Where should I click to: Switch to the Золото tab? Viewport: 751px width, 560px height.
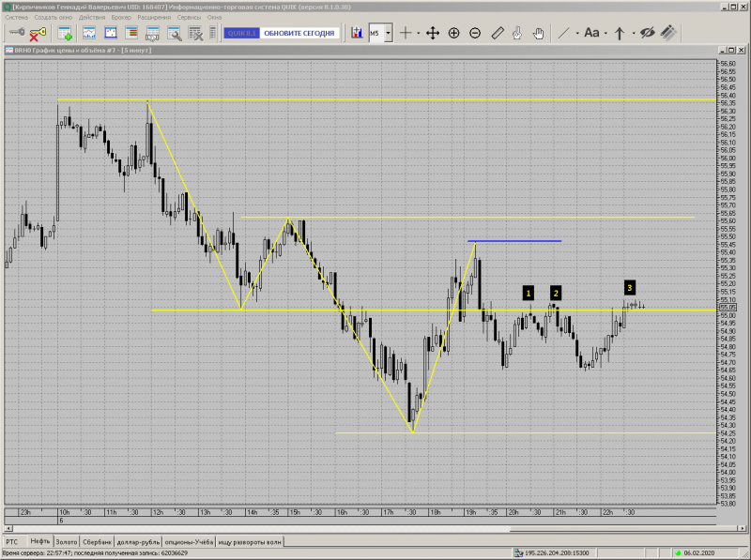click(x=67, y=542)
